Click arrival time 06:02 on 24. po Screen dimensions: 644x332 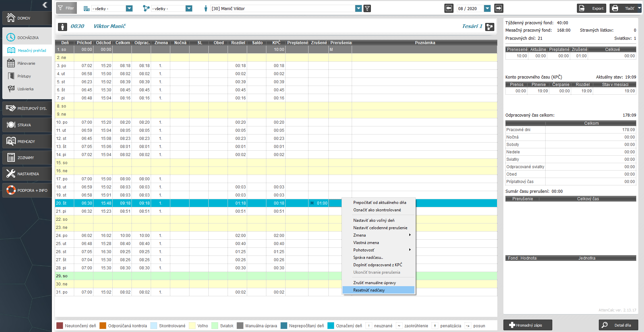[87, 236]
